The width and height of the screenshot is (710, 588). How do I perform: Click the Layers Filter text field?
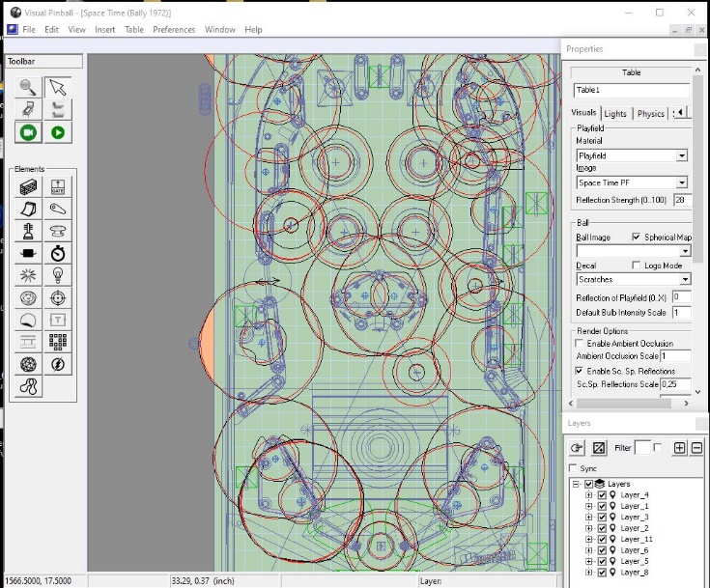tap(642, 448)
